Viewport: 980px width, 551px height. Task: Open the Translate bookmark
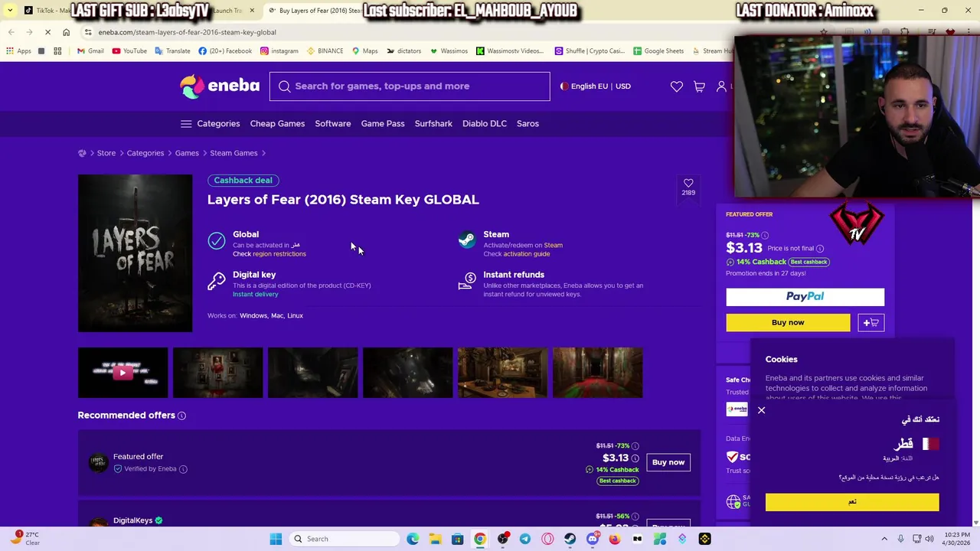click(x=172, y=51)
